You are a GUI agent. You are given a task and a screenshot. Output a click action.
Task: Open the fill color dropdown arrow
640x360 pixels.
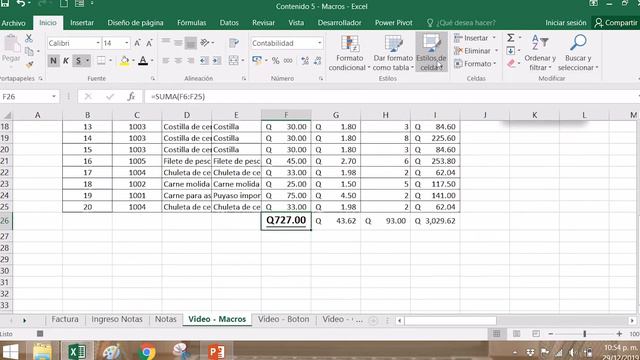[133, 61]
